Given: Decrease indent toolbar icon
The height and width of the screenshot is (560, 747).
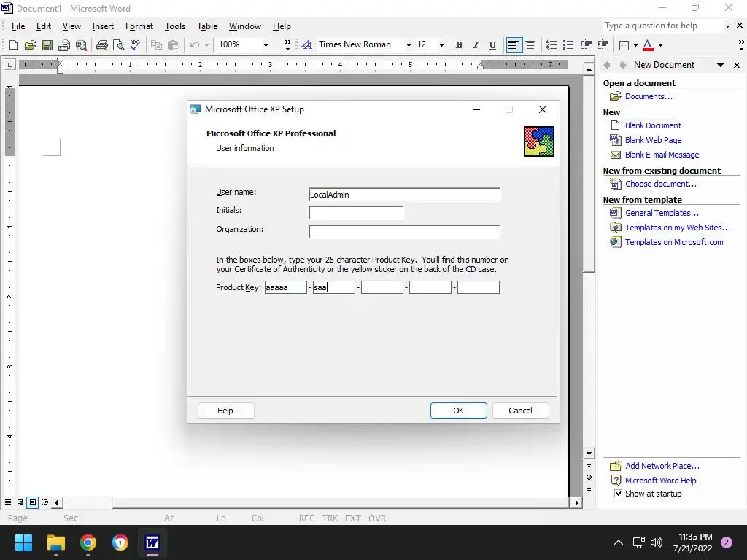Looking at the screenshot, I should tap(586, 45).
